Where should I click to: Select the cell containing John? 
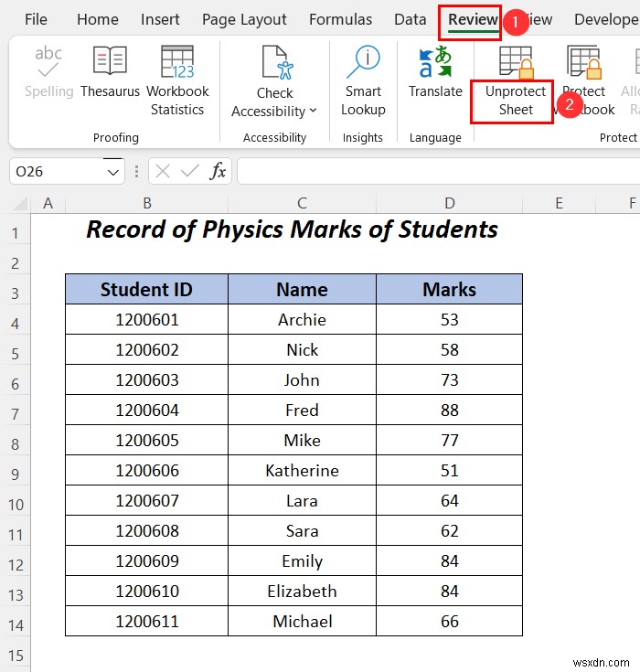coord(302,380)
